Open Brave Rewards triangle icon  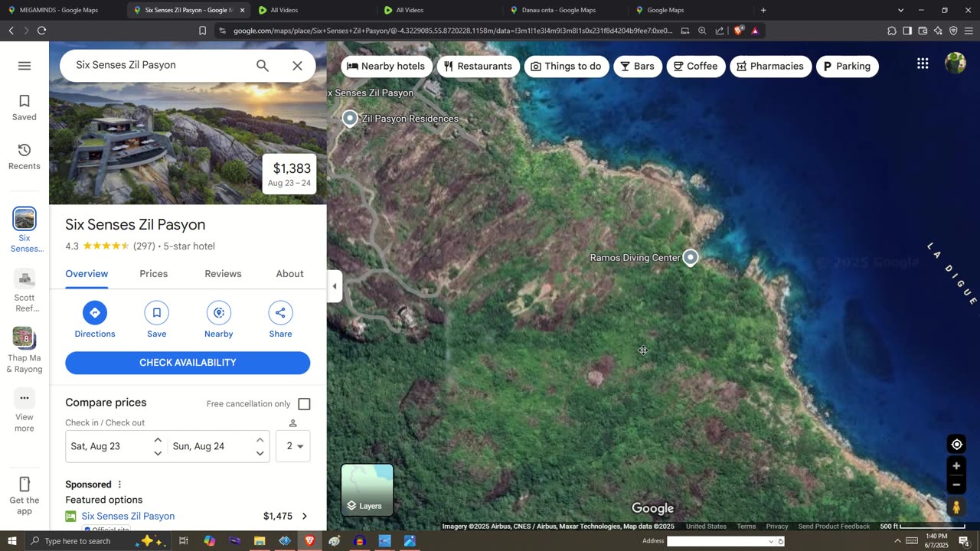[755, 31]
